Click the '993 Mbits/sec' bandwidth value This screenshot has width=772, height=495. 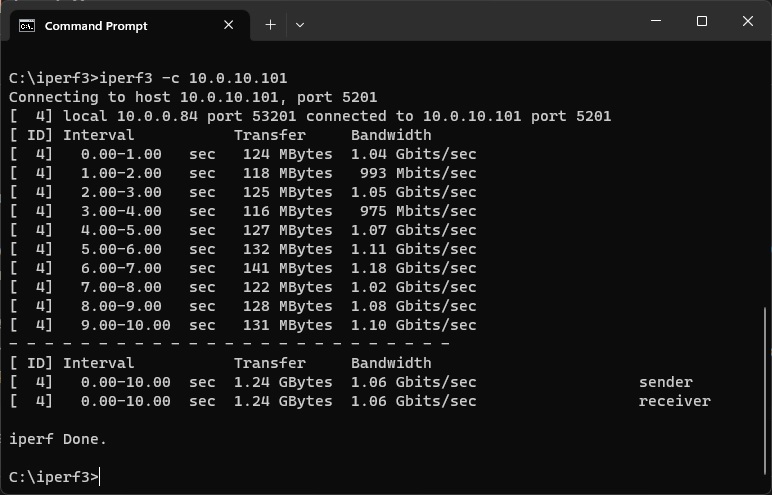click(x=418, y=173)
